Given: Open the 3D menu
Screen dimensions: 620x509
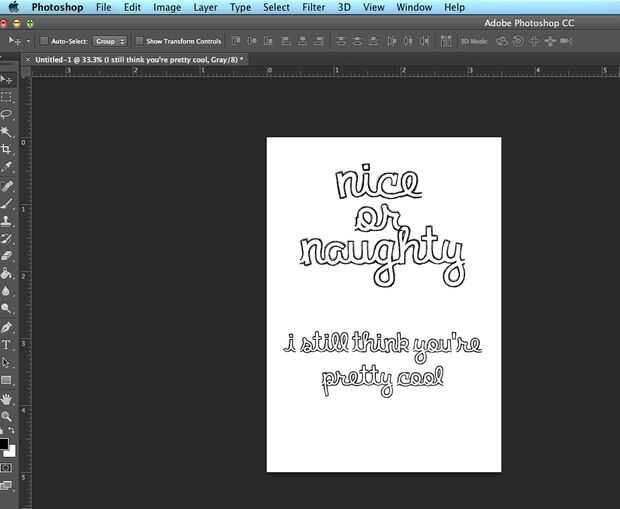Looking at the screenshot, I should coord(344,7).
